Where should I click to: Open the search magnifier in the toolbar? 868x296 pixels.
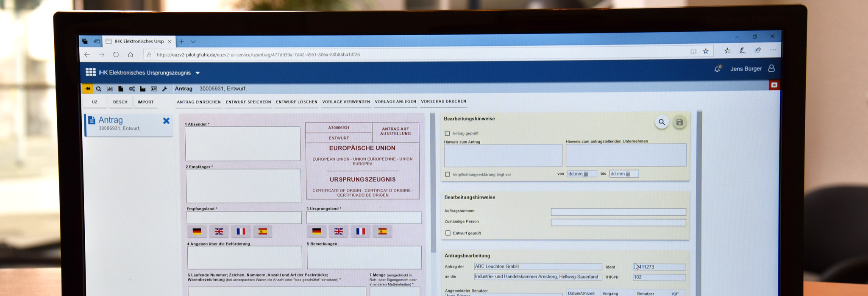[x=99, y=89]
